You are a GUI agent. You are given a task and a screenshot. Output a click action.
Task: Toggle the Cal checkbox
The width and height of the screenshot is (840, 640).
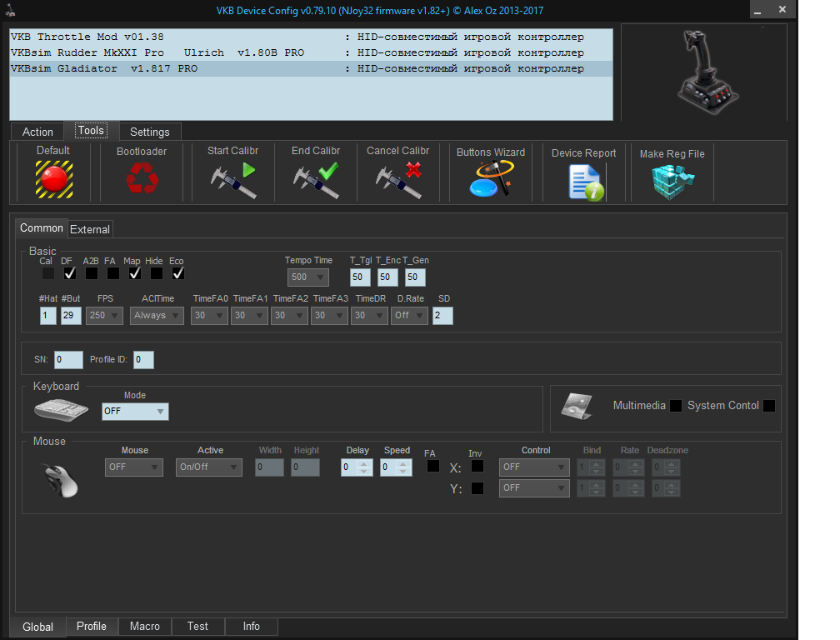click(48, 273)
